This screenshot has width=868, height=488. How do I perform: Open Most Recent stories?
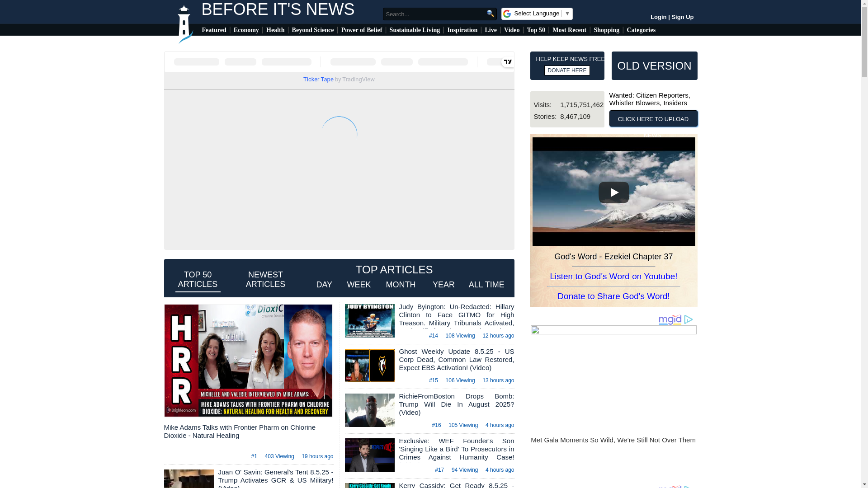tap(569, 30)
